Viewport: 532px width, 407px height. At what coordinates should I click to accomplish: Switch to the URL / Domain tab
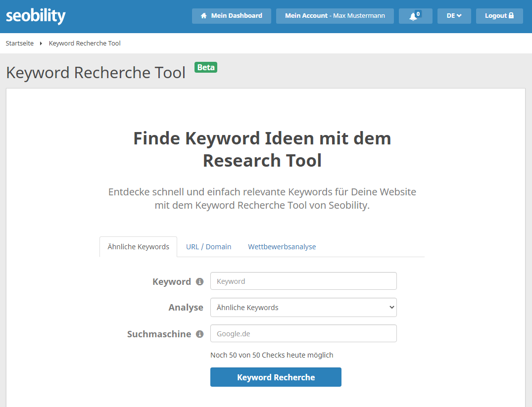[x=208, y=246]
